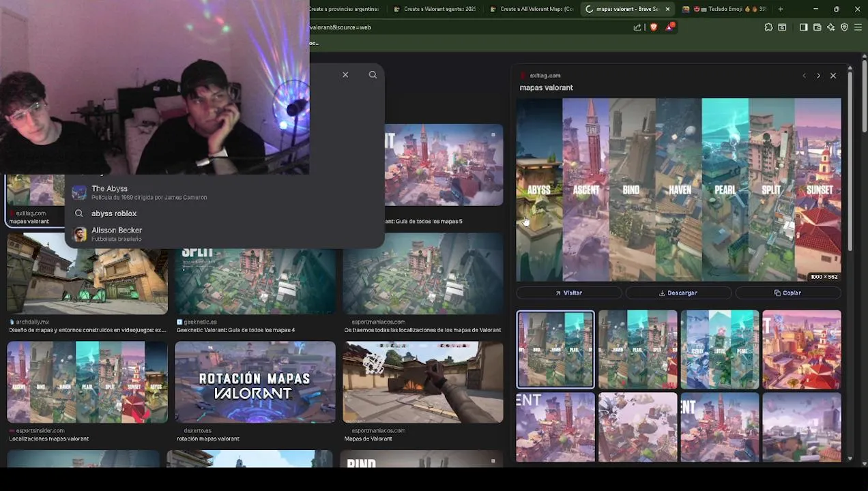Select the highlighted first related thumbnail
Screen dimensions: 868x491
555,349
